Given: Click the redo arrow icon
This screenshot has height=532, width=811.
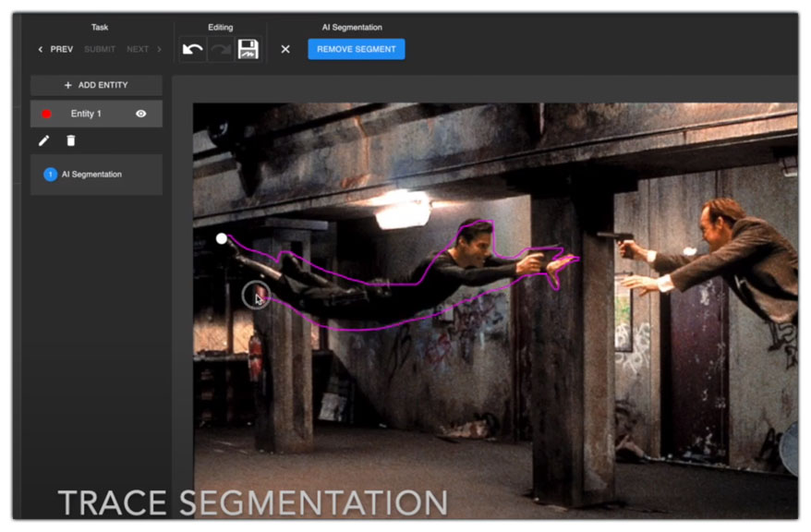Looking at the screenshot, I should click(x=221, y=50).
